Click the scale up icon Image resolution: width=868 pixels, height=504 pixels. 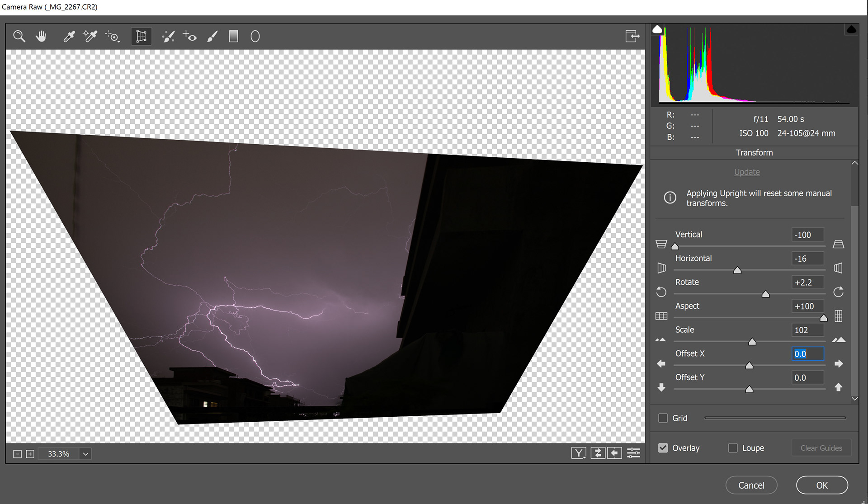[x=839, y=339]
